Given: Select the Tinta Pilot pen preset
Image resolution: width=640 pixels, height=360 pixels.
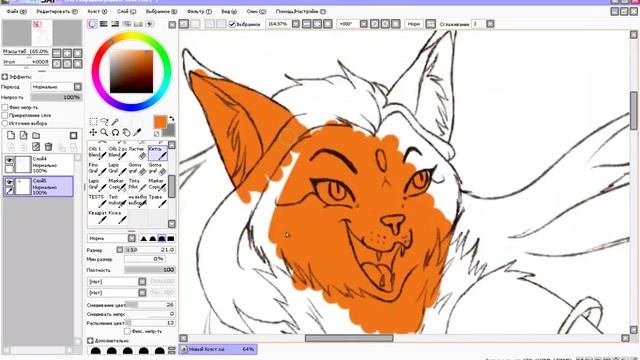Looking at the screenshot, I should click(138, 184).
